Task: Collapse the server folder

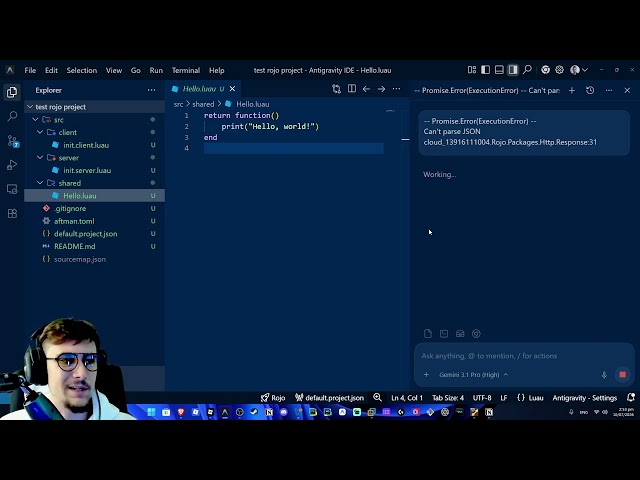Action: point(40,158)
